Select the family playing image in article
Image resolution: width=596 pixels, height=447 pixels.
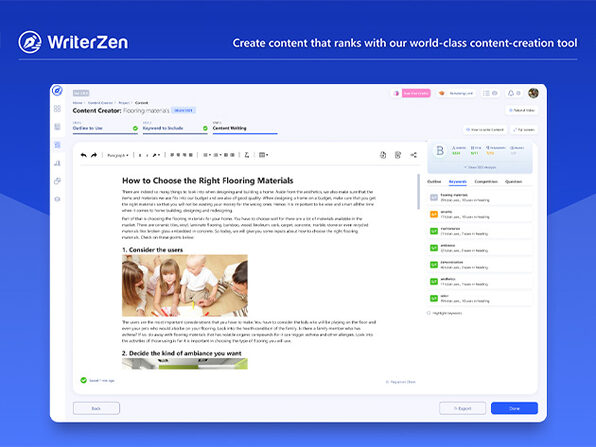[185, 285]
